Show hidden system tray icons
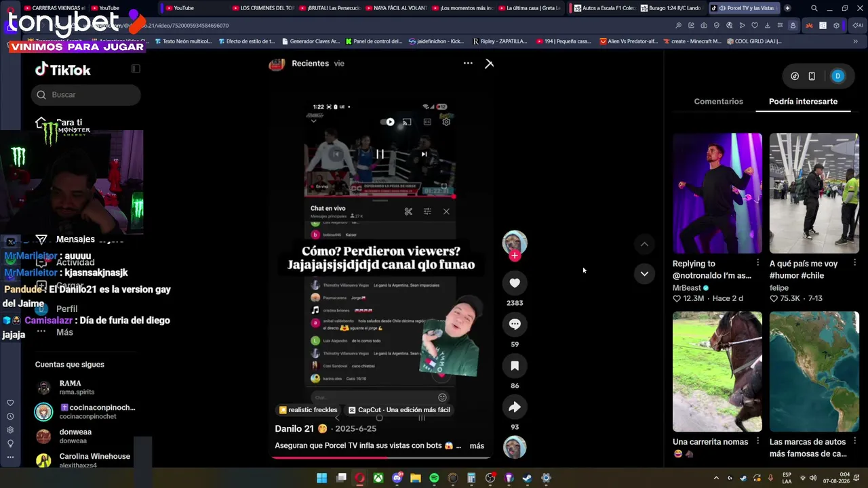868x488 pixels. 716,478
